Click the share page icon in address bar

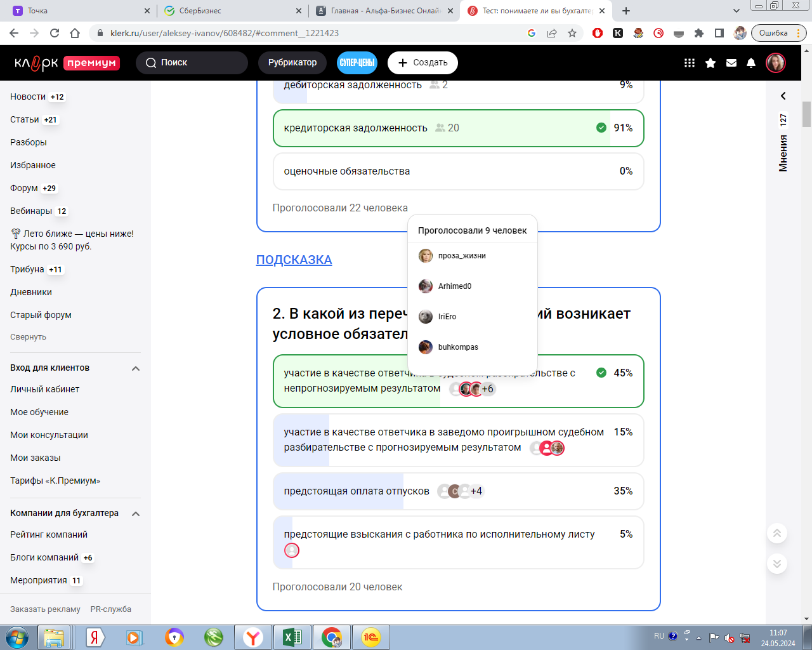[552, 33]
